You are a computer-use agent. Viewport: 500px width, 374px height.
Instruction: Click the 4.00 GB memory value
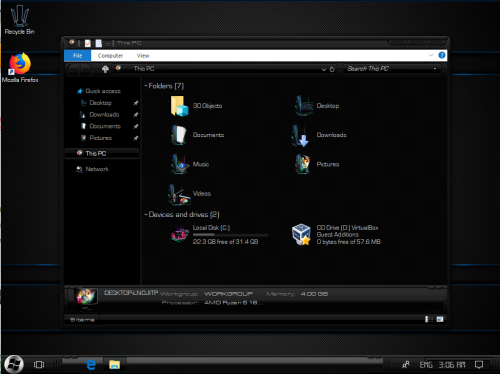[314, 294]
